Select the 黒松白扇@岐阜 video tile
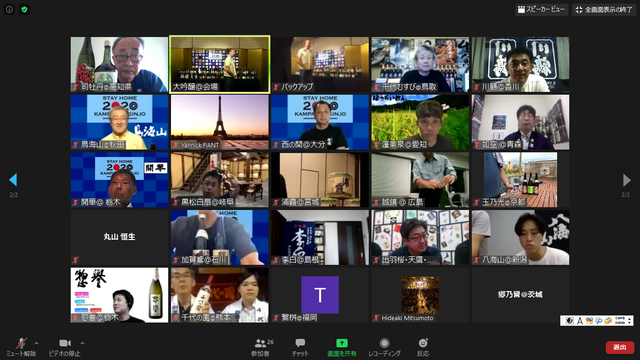This screenshot has height=360, width=640. pyautogui.click(x=220, y=180)
